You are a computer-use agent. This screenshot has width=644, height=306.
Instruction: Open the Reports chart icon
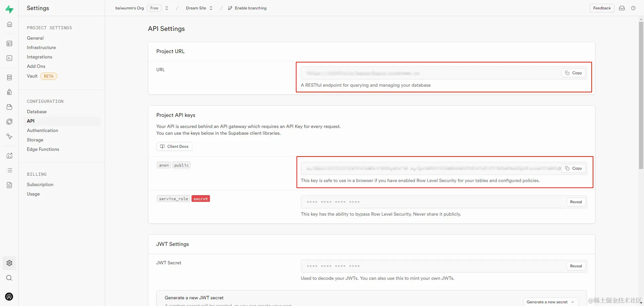click(x=9, y=156)
